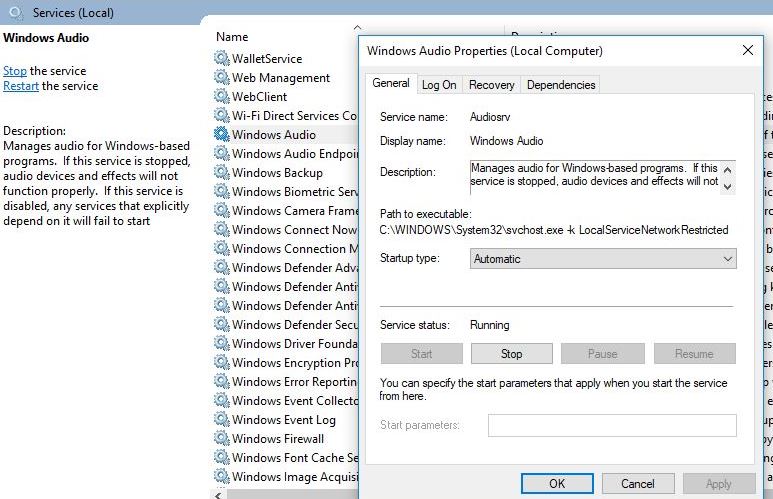Select the Windows Firewall service row
Screen dimensions: 773x499
click(x=286, y=438)
